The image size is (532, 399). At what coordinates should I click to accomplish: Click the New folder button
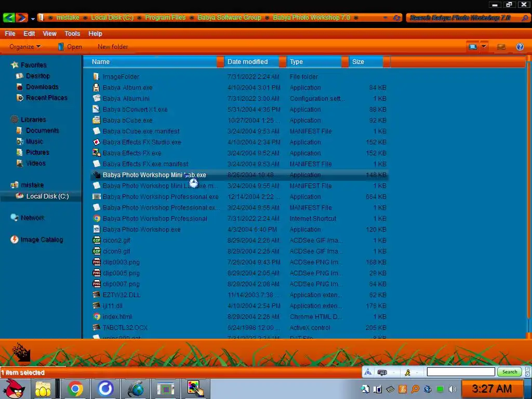[x=113, y=47]
